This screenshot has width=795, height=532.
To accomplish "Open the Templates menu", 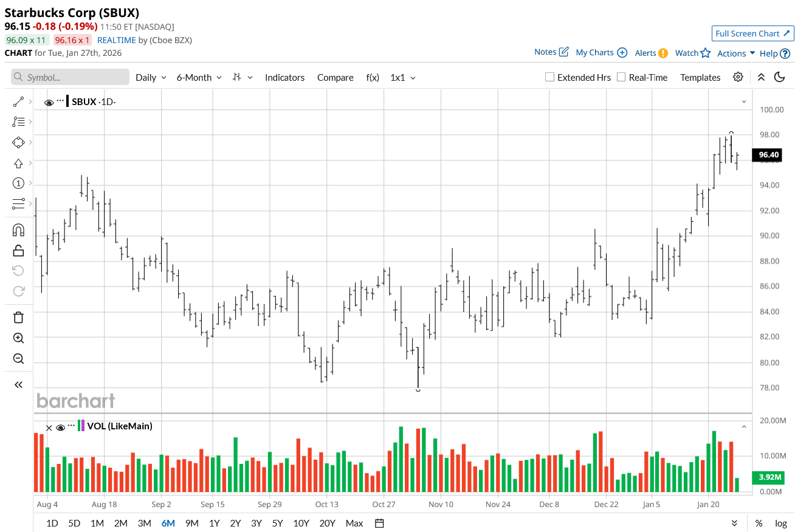I will pos(700,78).
